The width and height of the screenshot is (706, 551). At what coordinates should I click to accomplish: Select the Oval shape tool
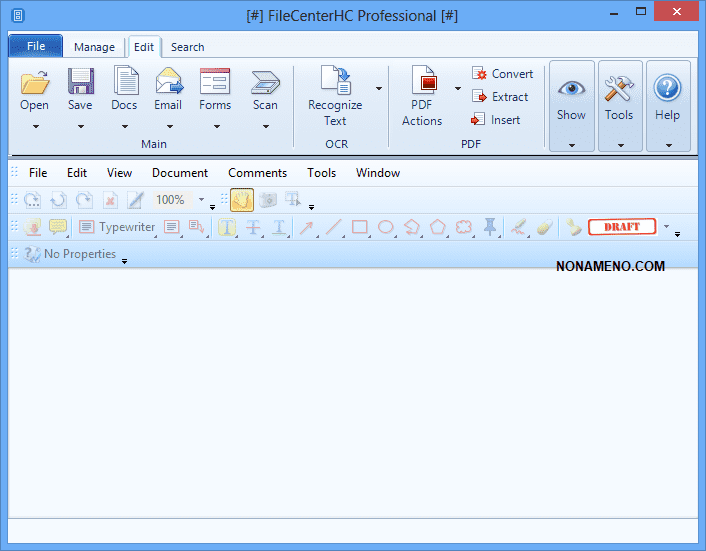(386, 227)
